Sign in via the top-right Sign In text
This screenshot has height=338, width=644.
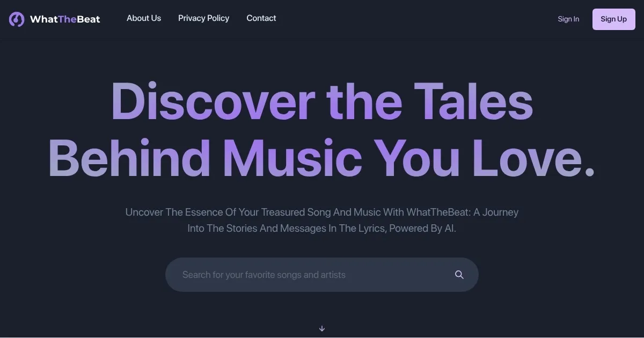[568, 19]
